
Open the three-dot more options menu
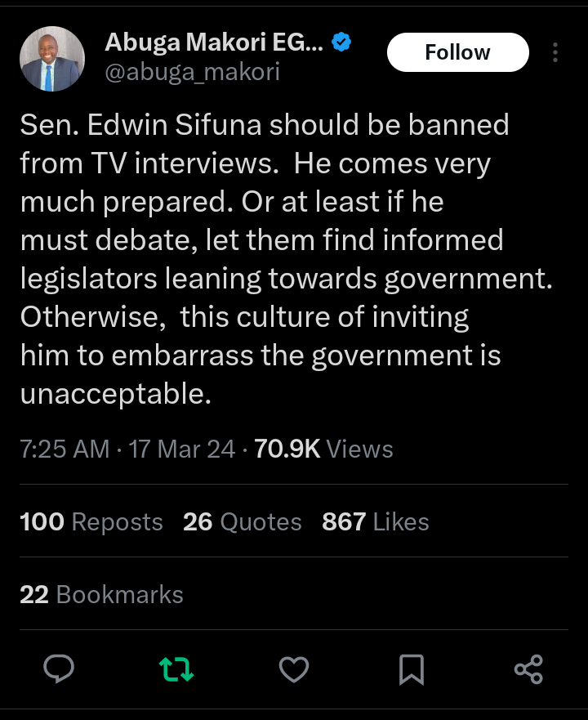coord(555,53)
